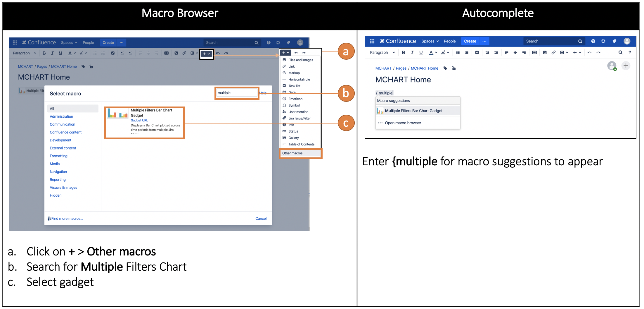This screenshot has width=644, height=309.
Task: Open Paragraph style dropdown in Autocomplete panel
Action: tap(382, 53)
